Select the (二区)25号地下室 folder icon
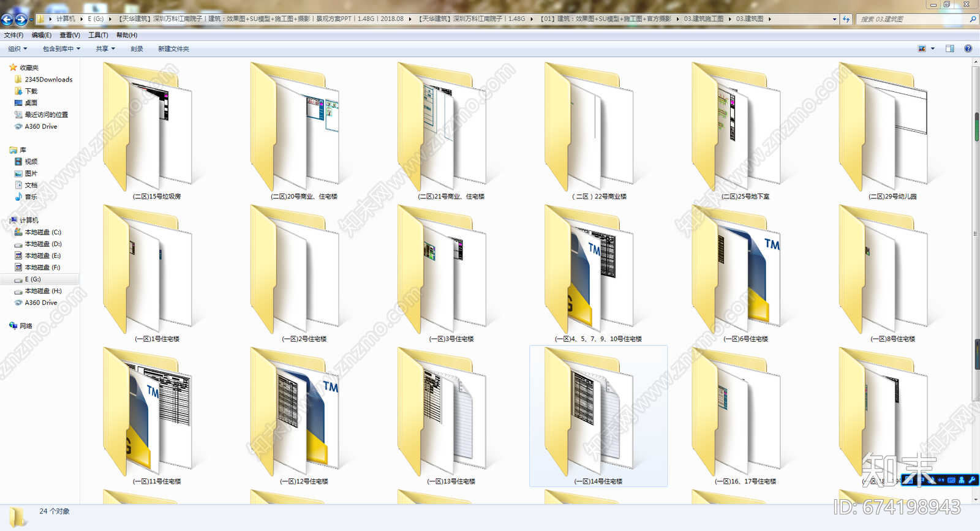 coord(736,127)
